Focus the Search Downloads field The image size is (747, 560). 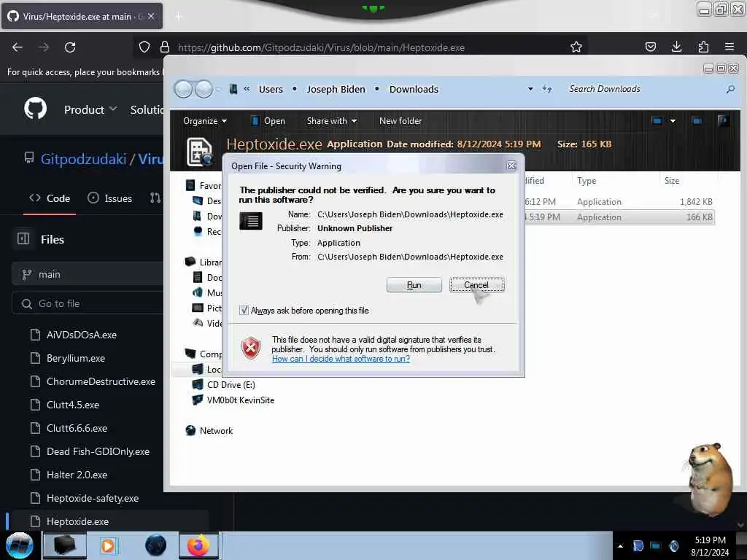(643, 89)
